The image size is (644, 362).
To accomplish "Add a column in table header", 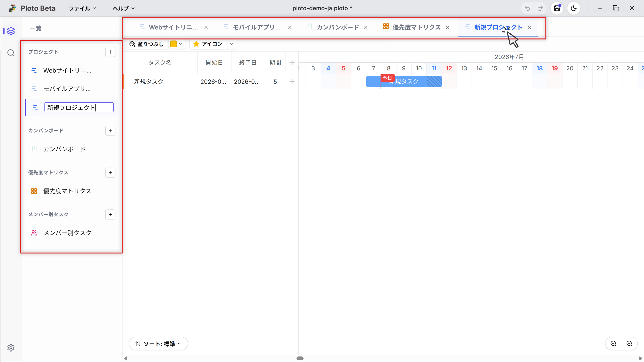I will [x=292, y=62].
